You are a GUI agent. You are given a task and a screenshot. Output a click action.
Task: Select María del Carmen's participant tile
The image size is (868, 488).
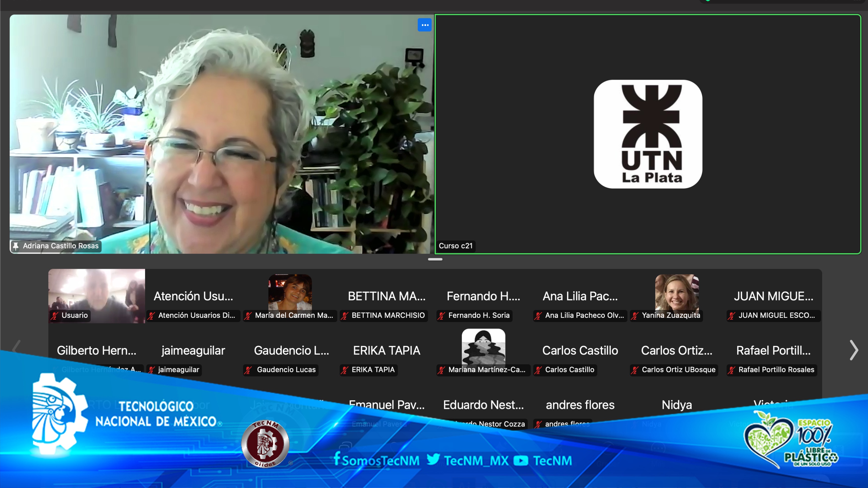click(290, 296)
